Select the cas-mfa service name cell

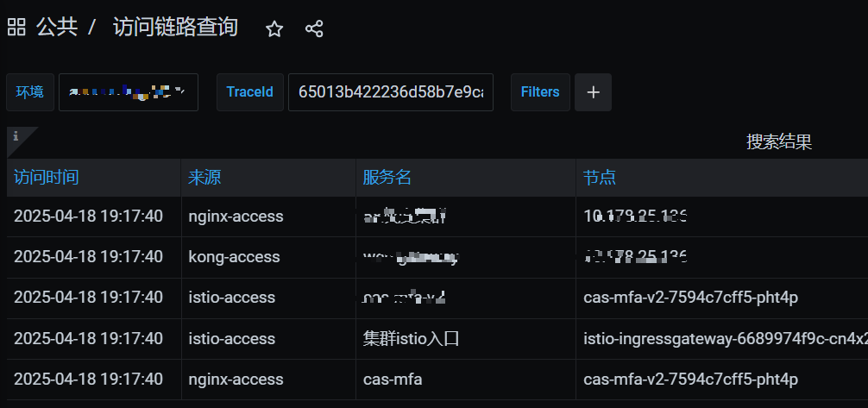[x=393, y=380]
